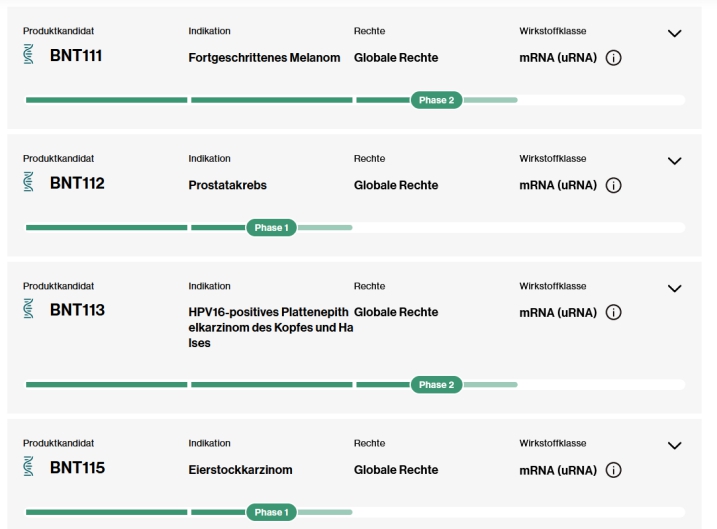Click the Phase 2 badge for BNT113
Viewport: 717px width, 529px height.
tap(436, 385)
